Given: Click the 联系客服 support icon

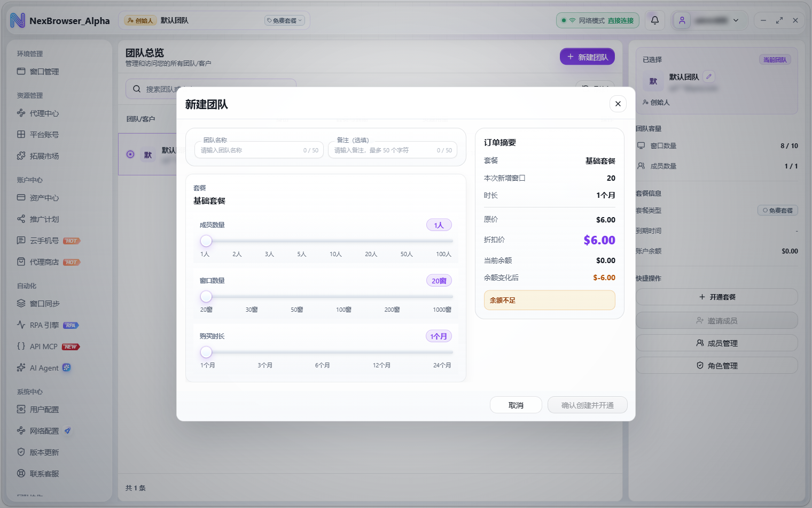Looking at the screenshot, I should pos(21,473).
